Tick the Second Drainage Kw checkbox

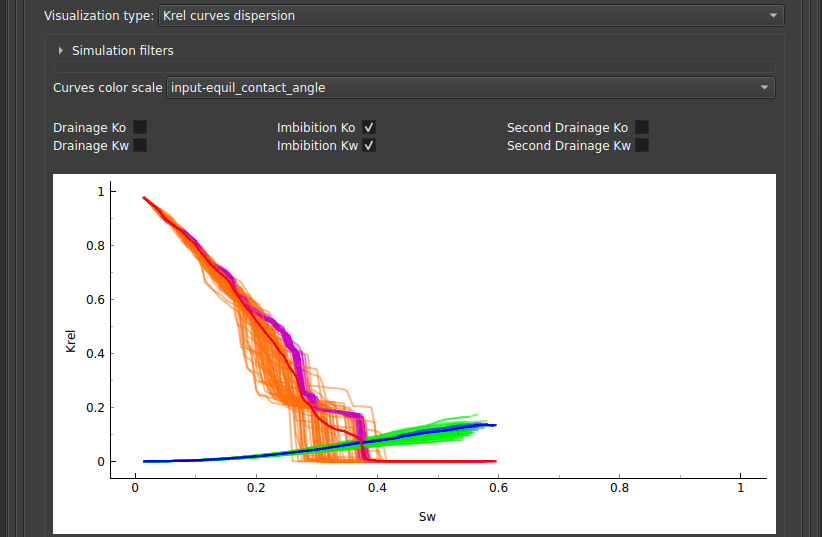point(642,146)
